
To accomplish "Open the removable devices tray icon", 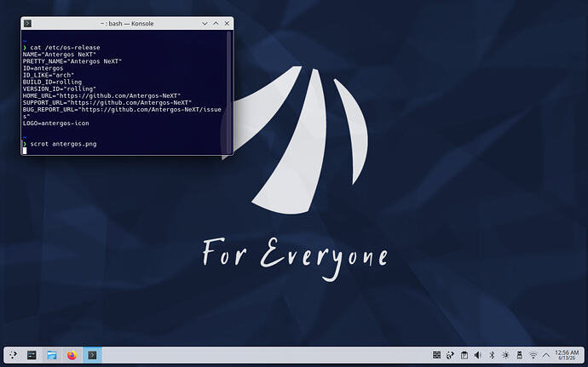I will tap(519, 354).
